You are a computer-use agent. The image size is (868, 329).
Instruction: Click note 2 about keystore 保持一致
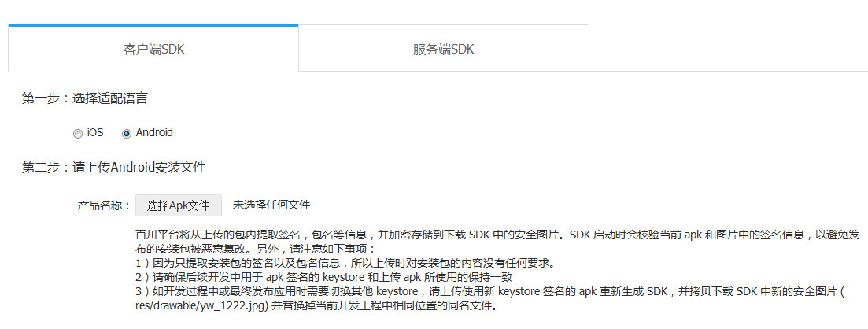[x=327, y=278]
